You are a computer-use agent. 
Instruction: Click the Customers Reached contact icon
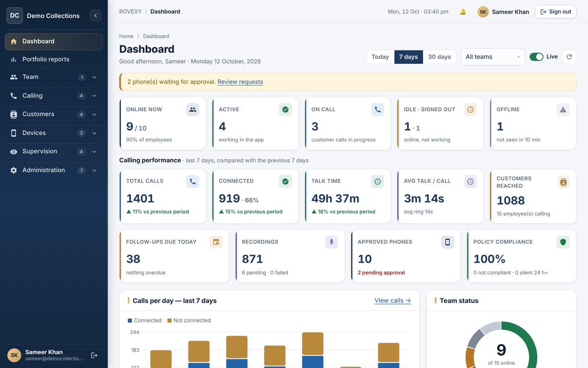[563, 182]
